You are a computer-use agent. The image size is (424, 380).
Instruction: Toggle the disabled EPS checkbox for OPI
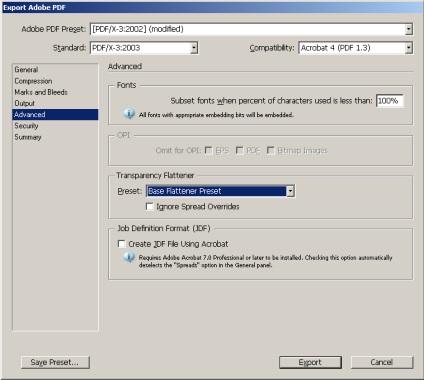209,151
